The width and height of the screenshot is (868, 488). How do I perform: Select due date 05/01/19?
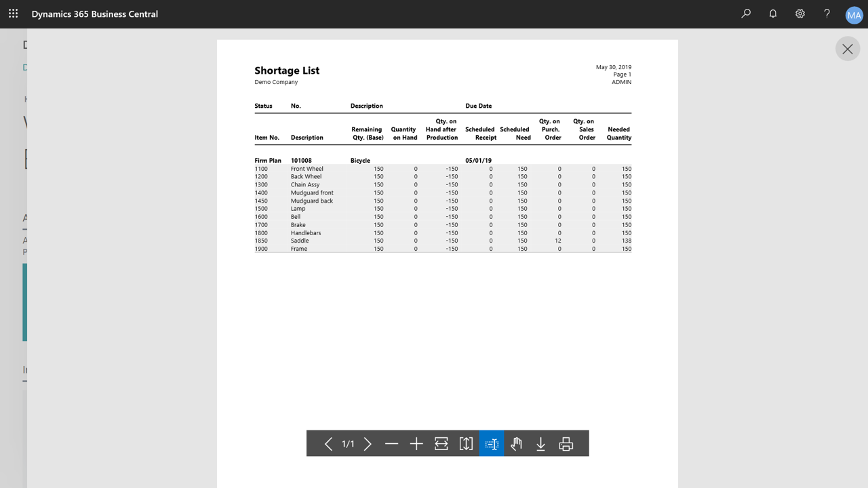click(x=478, y=161)
